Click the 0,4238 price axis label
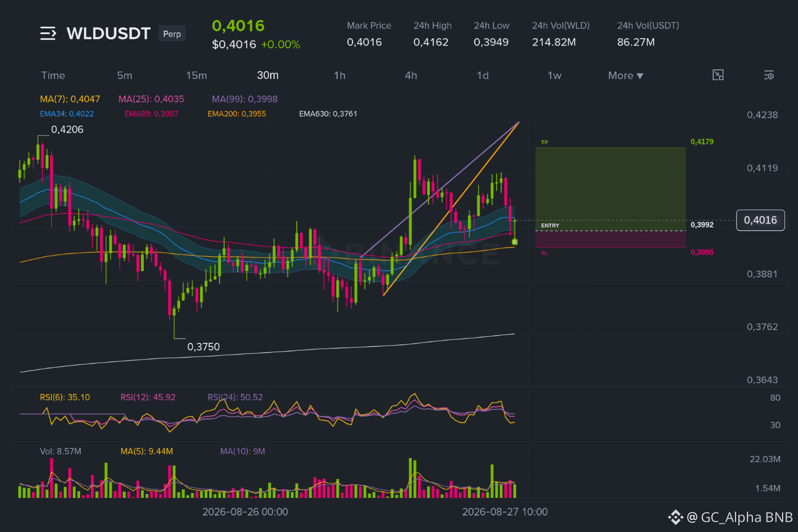Viewport: 798px width, 532px height. pos(762,115)
